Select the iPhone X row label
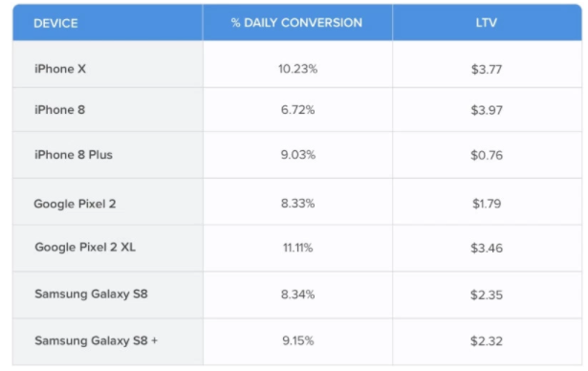The image size is (588, 371). (x=60, y=69)
